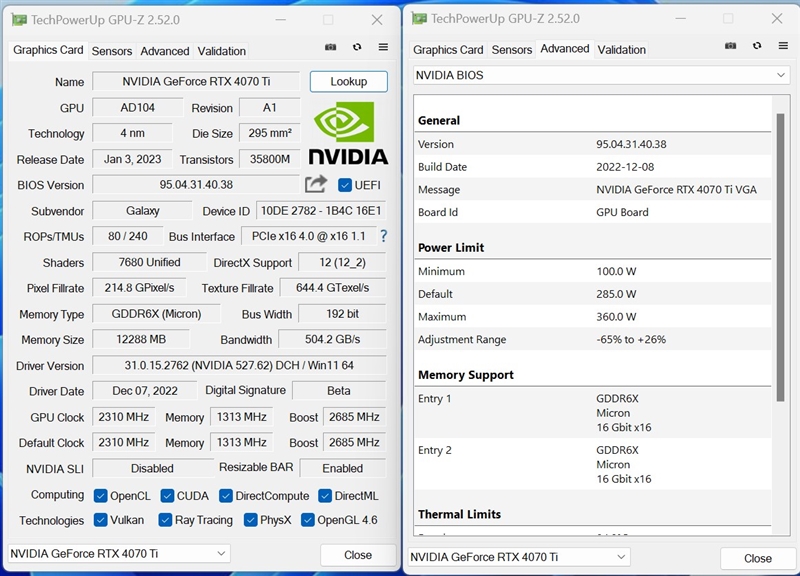The image size is (800, 576).
Task: Toggle the PhysX checkbox
Action: pyautogui.click(x=251, y=520)
